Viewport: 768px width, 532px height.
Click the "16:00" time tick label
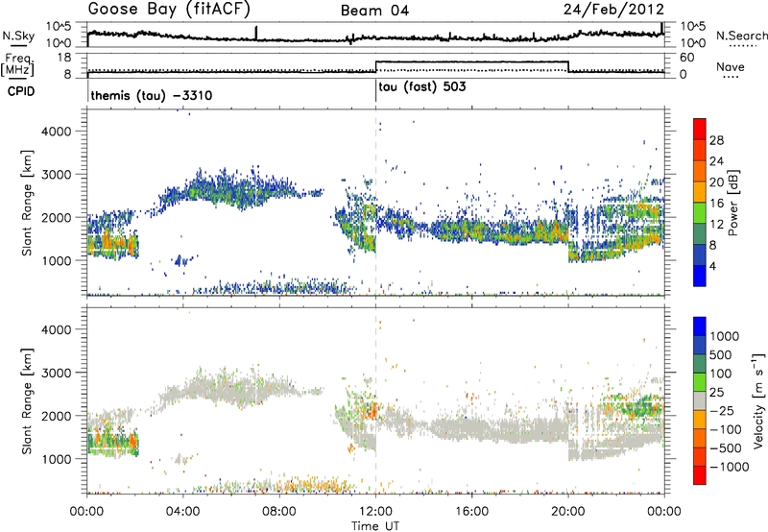coord(471,512)
